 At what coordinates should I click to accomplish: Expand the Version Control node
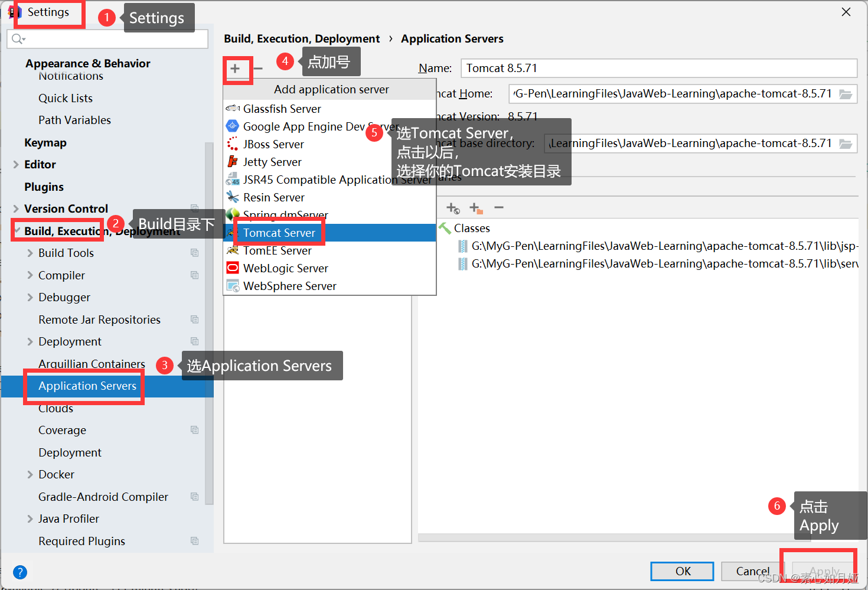16,209
